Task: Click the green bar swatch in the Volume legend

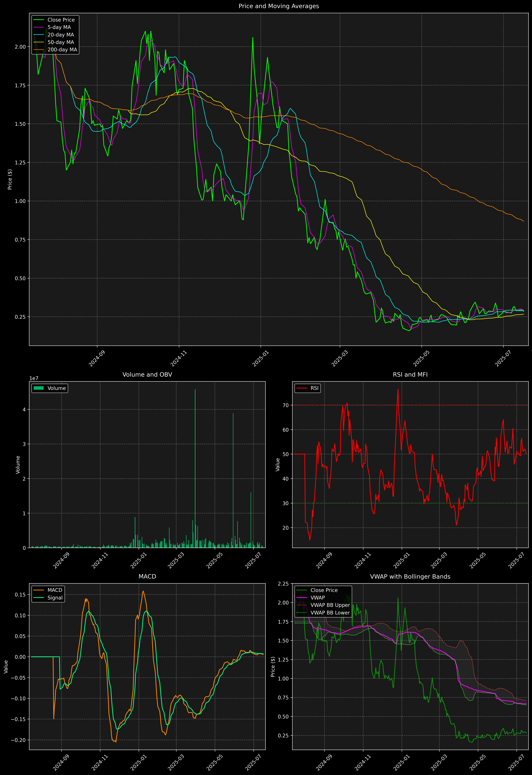Action: click(39, 388)
